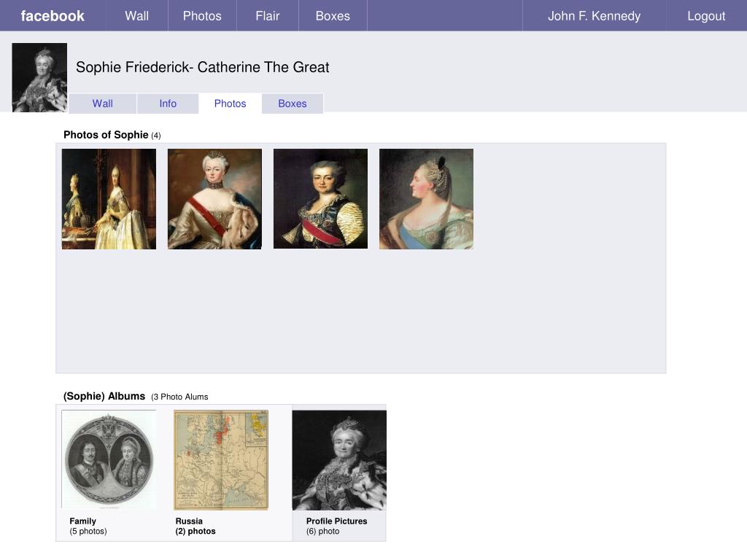
Task: Open John F. Kennedy account link
Action: 594,16
